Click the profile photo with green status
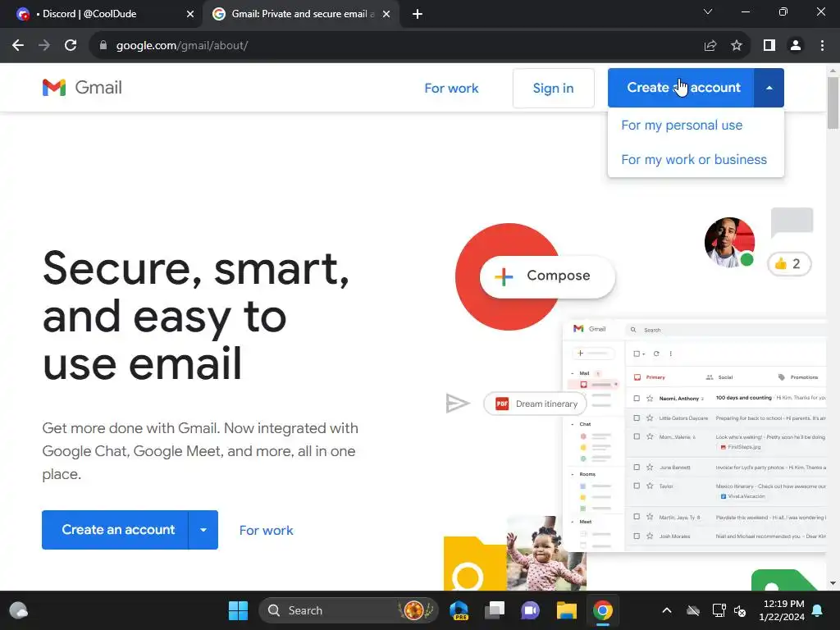The height and width of the screenshot is (630, 840). pyautogui.click(x=729, y=242)
